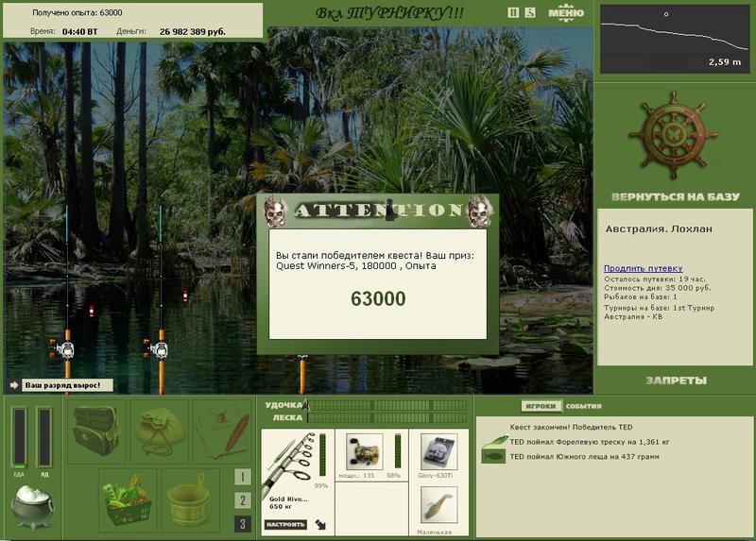Click the left fishing rod reel

point(64,349)
